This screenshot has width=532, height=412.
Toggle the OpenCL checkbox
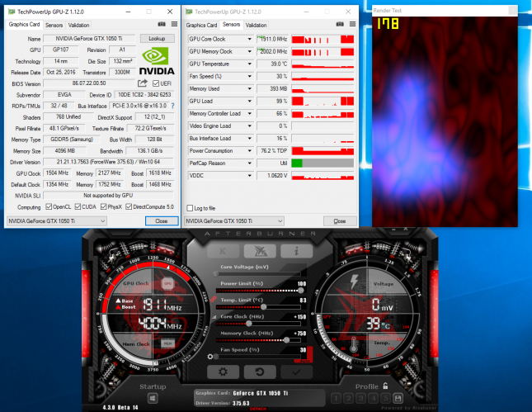pyautogui.click(x=49, y=206)
